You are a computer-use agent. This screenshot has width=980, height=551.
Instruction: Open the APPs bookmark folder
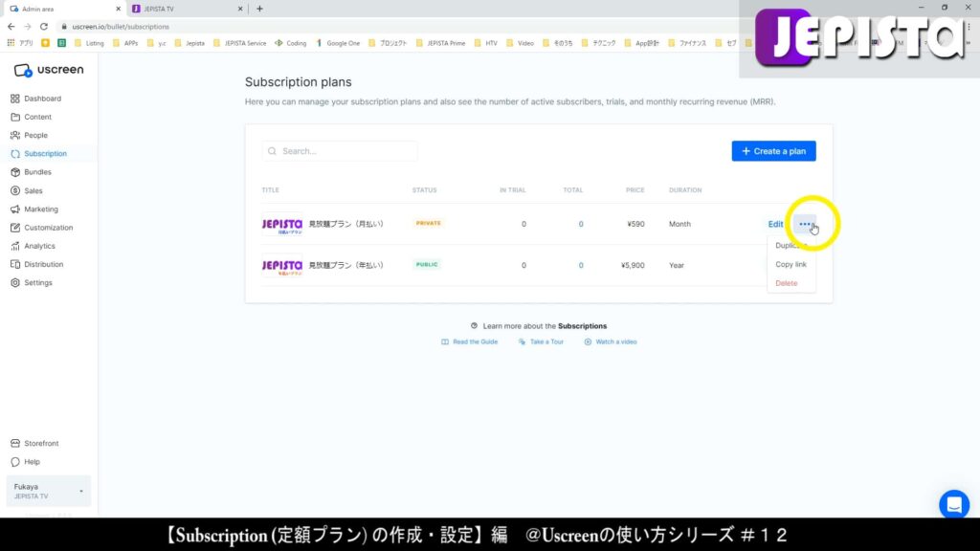(125, 43)
